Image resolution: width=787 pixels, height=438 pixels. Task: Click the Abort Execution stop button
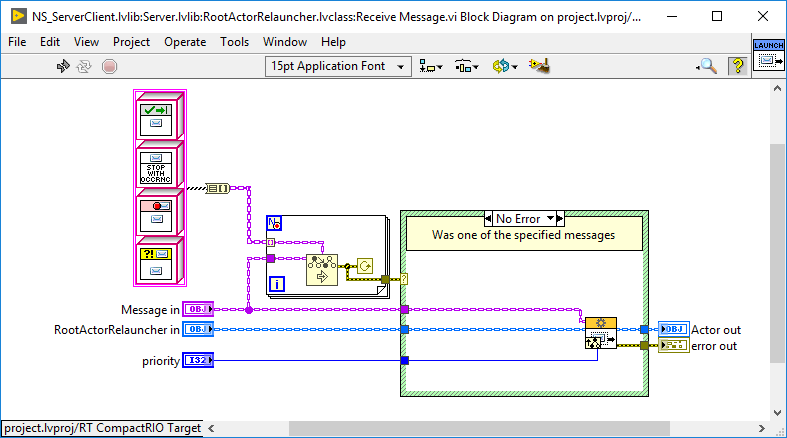tap(109, 66)
